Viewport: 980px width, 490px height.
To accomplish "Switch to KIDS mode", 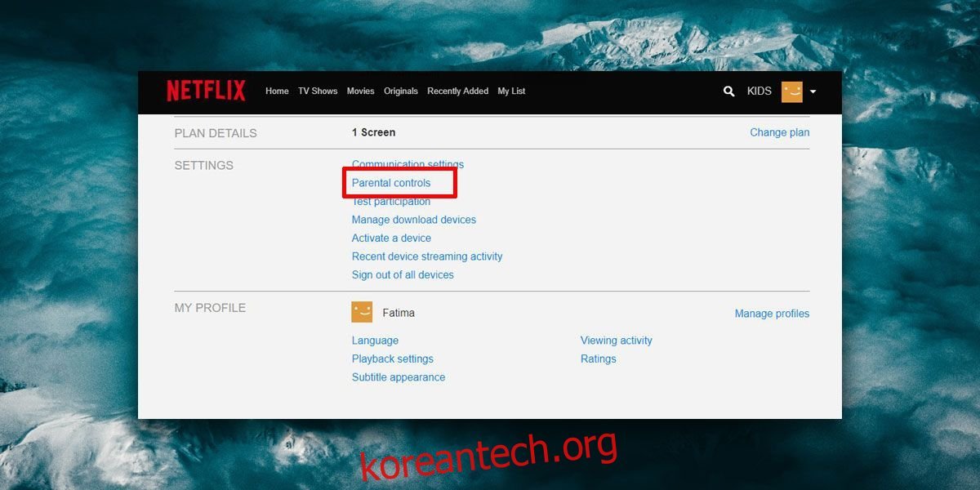I will pos(759,91).
